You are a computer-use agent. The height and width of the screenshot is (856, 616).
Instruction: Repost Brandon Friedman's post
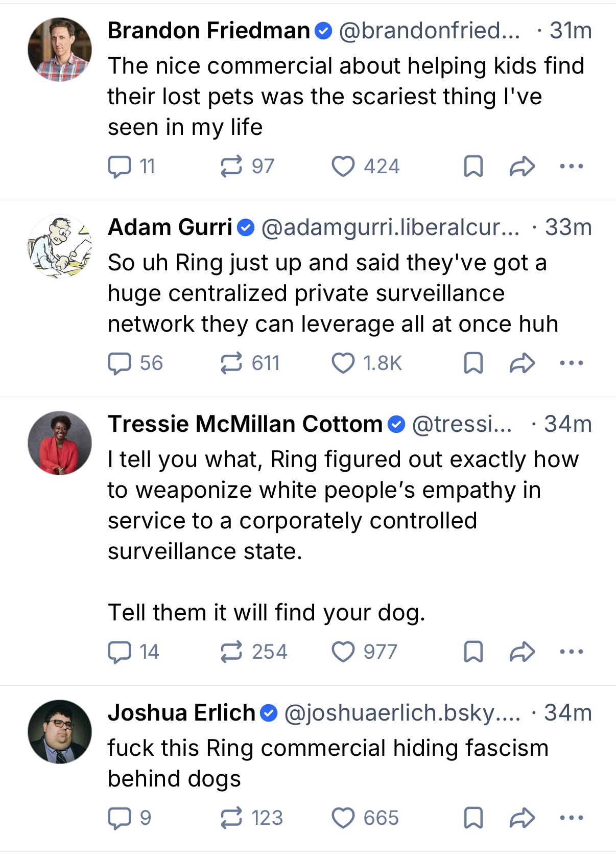(x=231, y=167)
